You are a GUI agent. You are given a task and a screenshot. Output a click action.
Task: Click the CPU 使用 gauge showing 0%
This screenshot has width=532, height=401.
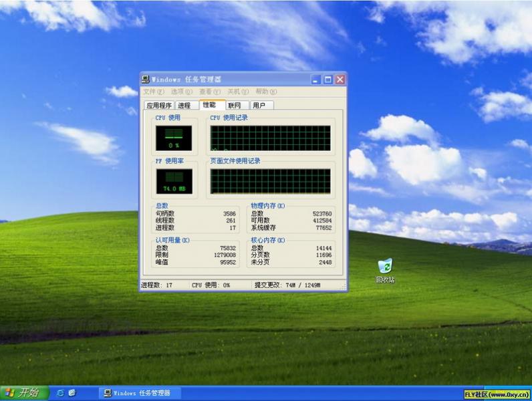coord(174,138)
